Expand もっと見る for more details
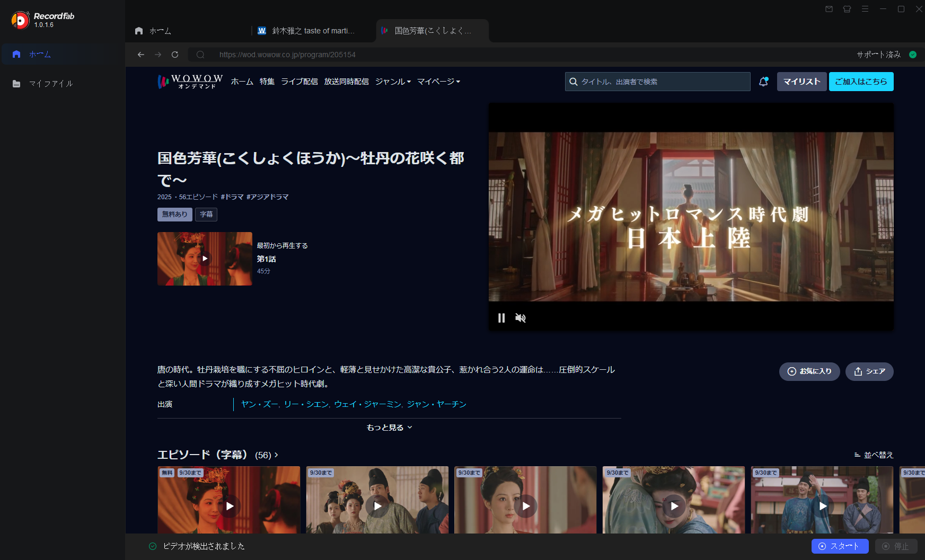Image resolution: width=925 pixels, height=560 pixels. pyautogui.click(x=389, y=428)
